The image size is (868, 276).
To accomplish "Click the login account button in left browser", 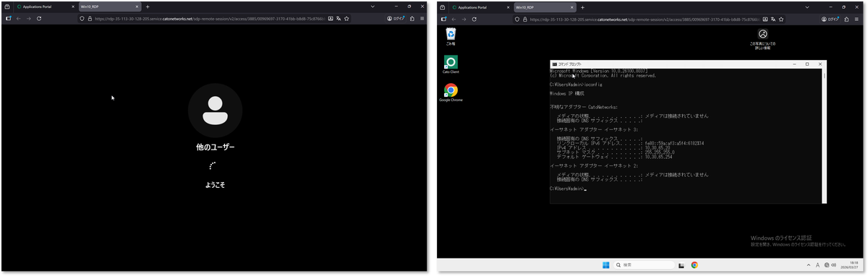I will (x=396, y=18).
